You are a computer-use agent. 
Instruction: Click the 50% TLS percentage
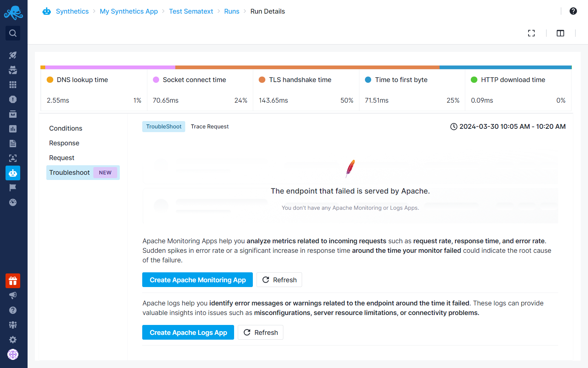[347, 100]
